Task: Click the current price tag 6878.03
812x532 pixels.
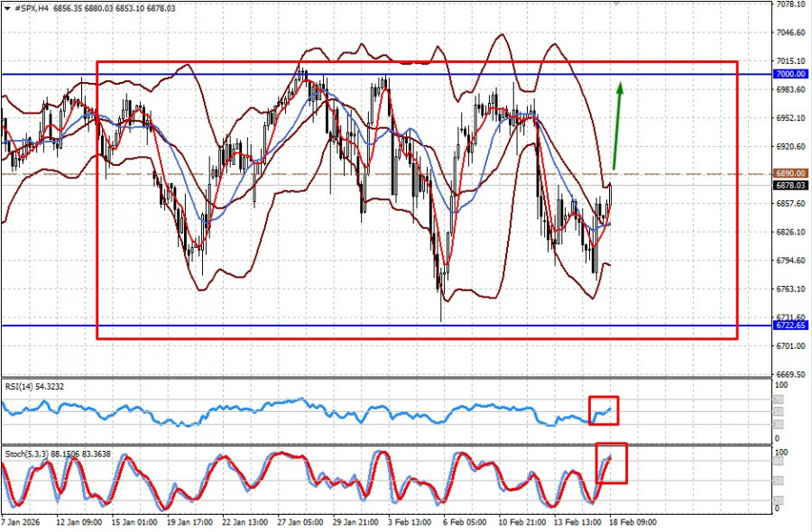Action: [790, 185]
